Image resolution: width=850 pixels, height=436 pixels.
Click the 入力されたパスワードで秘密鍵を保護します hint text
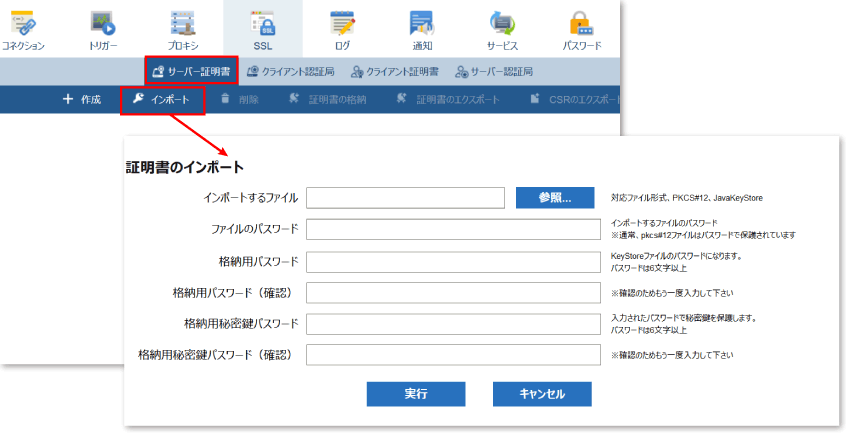684,318
